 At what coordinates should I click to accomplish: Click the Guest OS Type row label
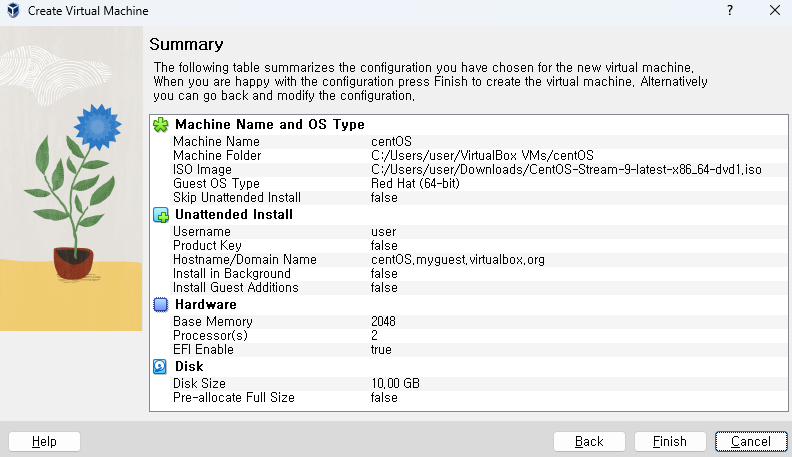(216, 183)
